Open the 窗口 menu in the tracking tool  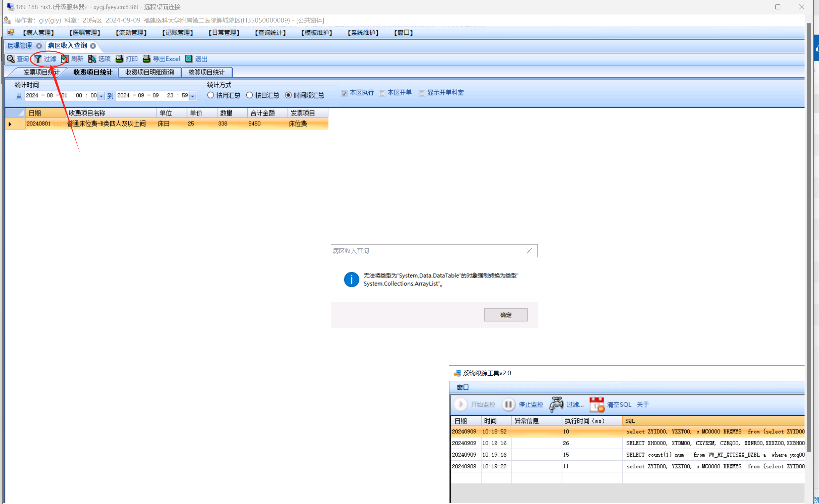[x=462, y=387]
